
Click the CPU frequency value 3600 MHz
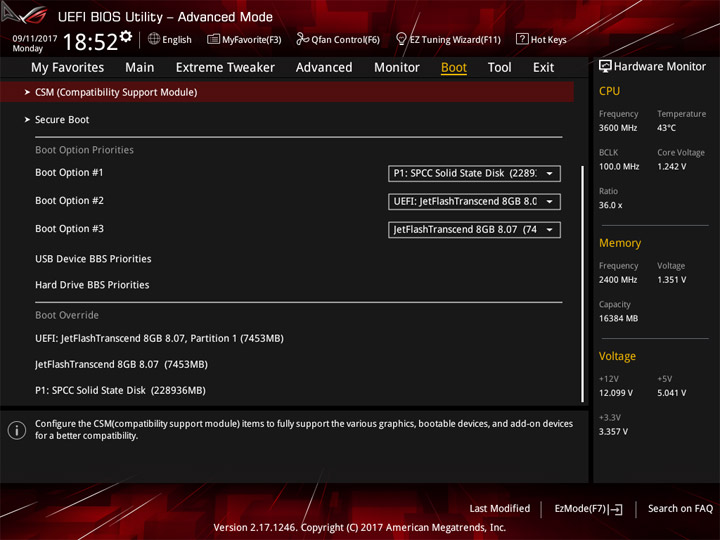tap(618, 128)
